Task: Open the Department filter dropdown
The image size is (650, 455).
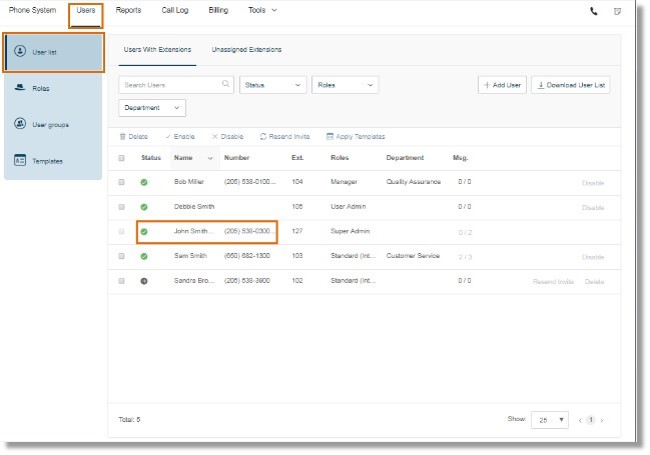Action: pos(152,108)
